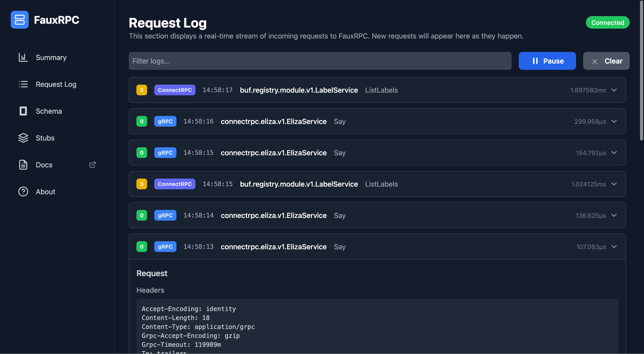Click the pause bars icon inside Pause button
The width and height of the screenshot is (644, 354).
(536, 61)
